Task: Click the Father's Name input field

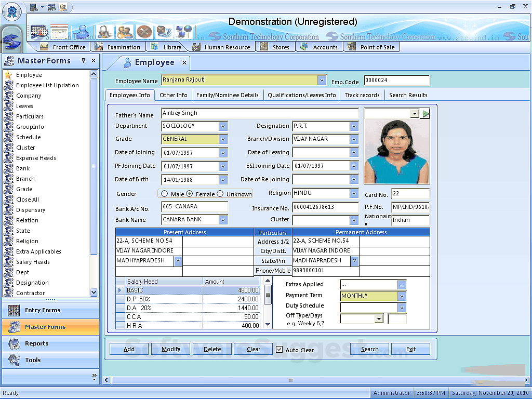Action: click(260, 113)
